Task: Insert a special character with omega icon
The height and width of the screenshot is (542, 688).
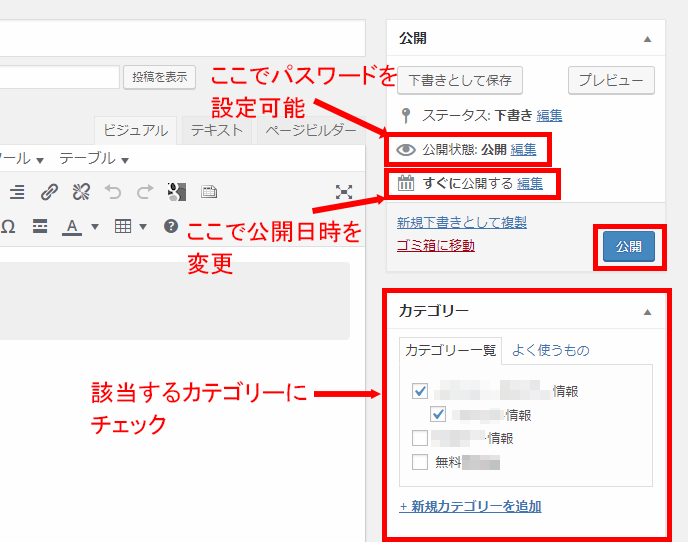Action: [8, 226]
